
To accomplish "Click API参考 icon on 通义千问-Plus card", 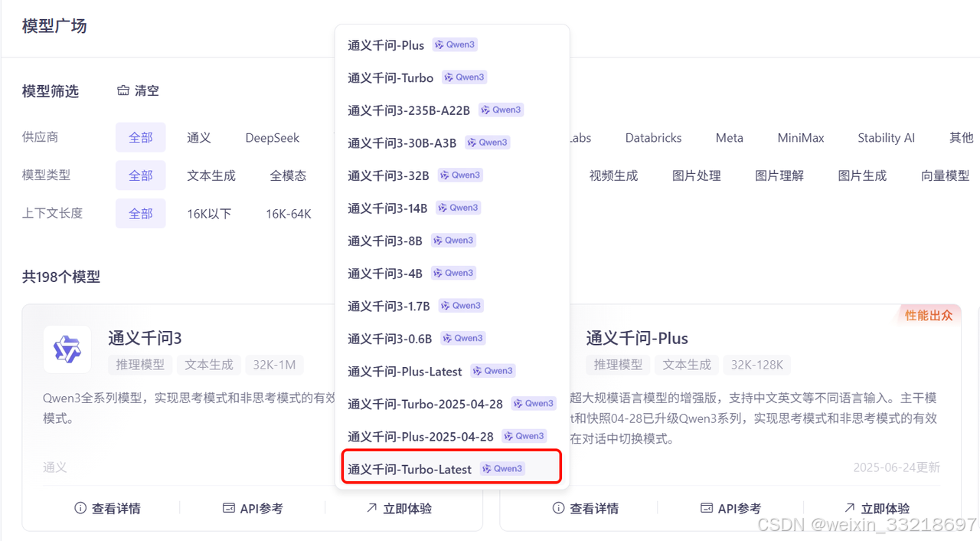I will coord(707,508).
